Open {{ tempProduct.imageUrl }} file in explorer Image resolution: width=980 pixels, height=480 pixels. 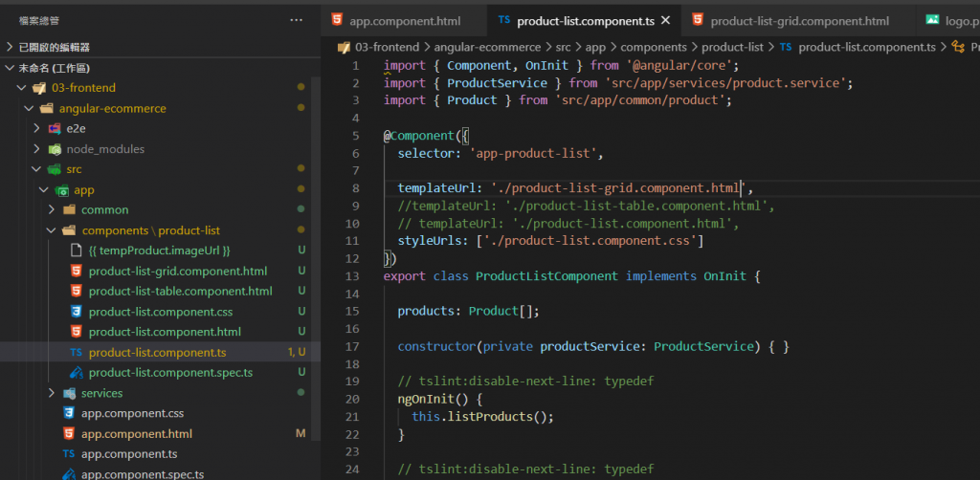(x=160, y=251)
